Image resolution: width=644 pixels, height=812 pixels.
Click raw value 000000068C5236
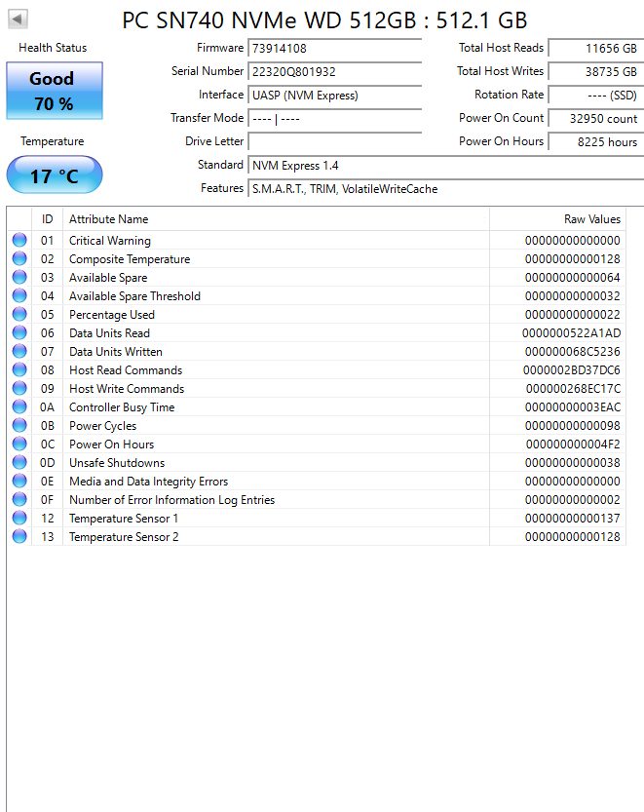tap(573, 352)
